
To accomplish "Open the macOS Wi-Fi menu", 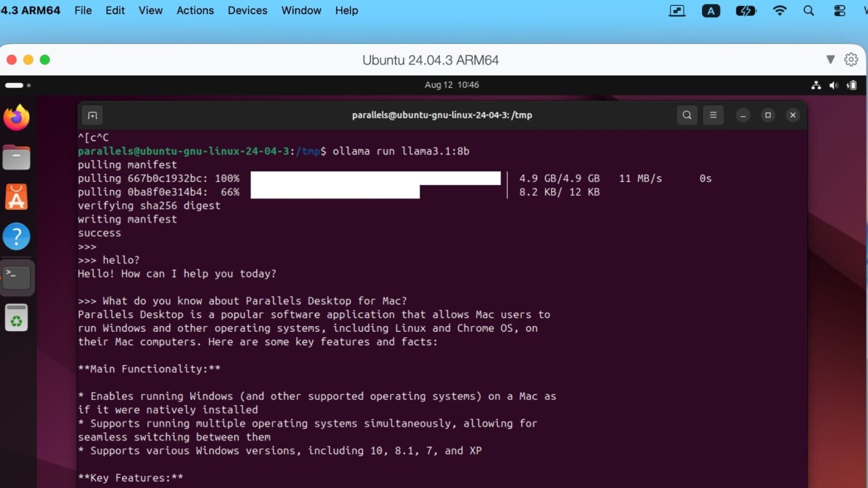I will pyautogui.click(x=780, y=11).
